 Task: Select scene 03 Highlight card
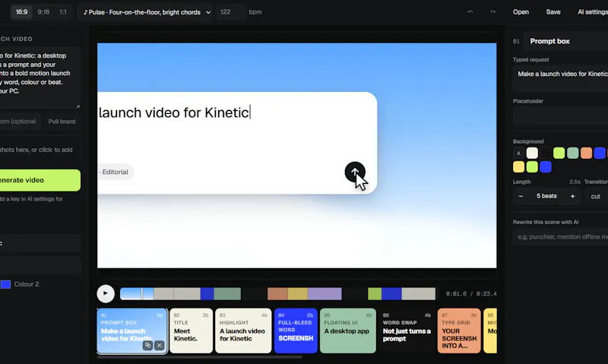243,331
